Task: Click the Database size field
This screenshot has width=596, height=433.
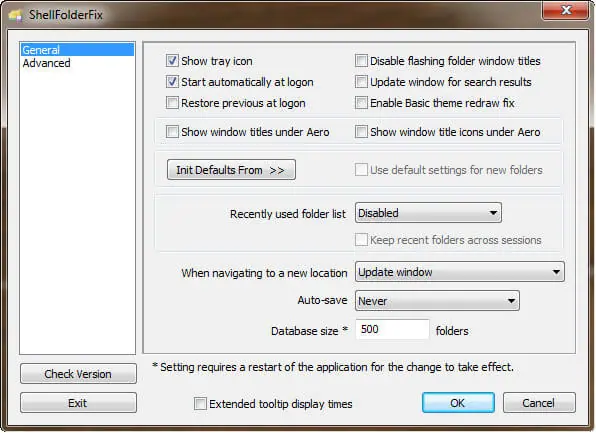Action: (392, 329)
